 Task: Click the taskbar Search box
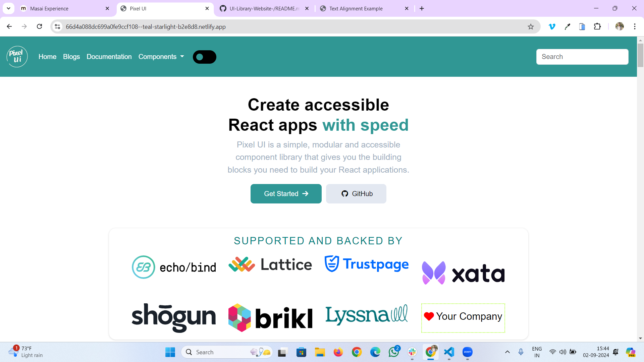point(227,352)
